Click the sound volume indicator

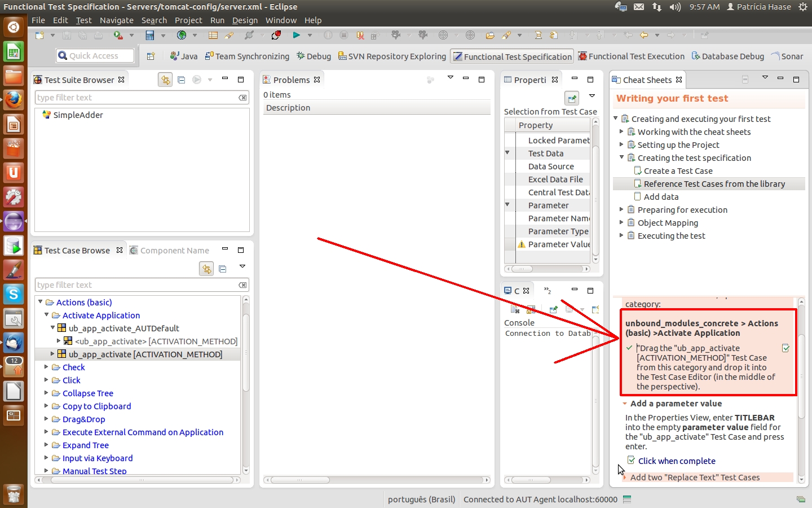pos(675,7)
